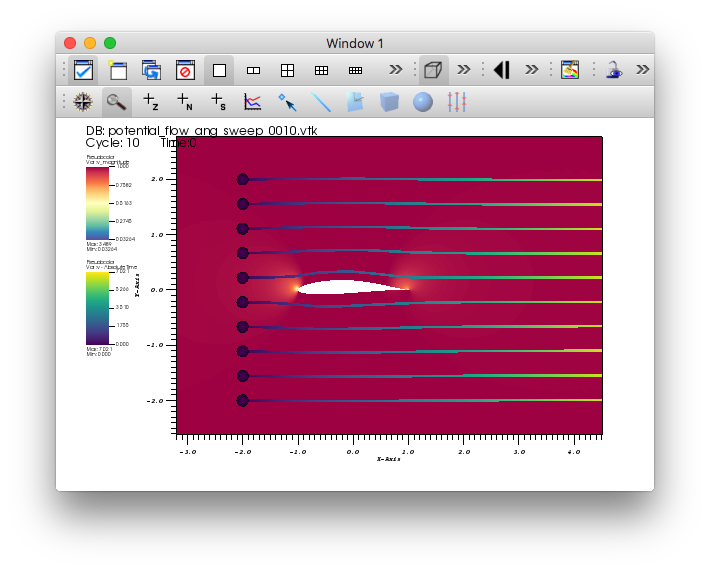The width and height of the screenshot is (710, 571).
Task: Expand overflow chevron at far right of toolbar
Action: 642,70
